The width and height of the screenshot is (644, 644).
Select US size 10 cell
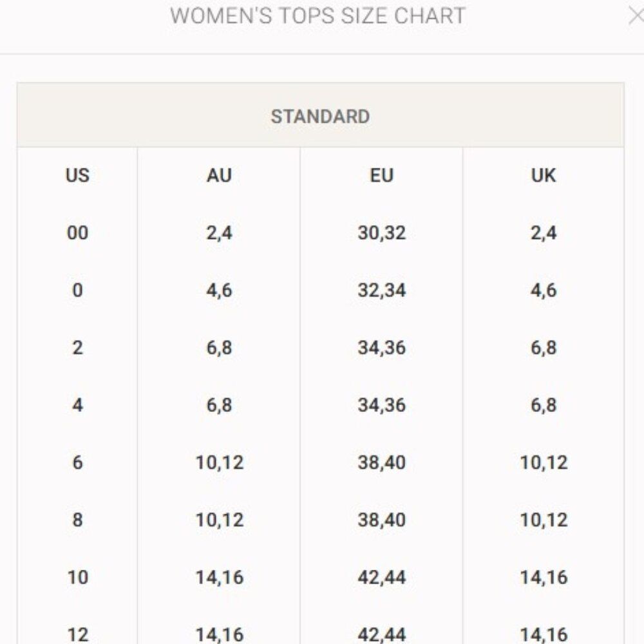point(77,578)
